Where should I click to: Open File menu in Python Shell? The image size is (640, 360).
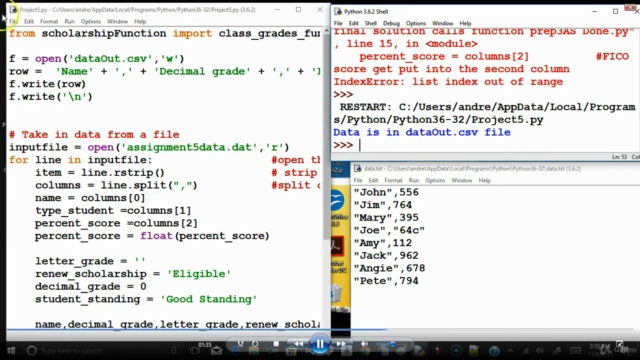coord(338,23)
